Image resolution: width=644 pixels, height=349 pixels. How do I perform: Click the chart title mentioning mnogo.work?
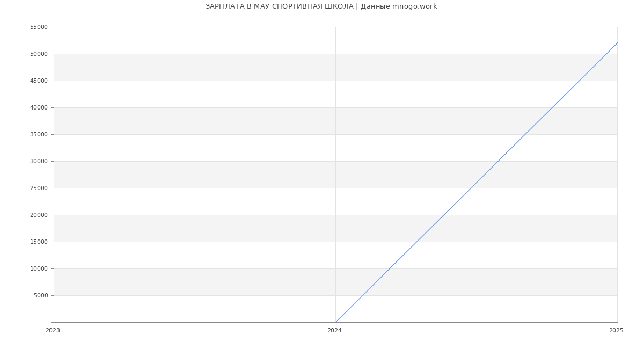pos(321,6)
